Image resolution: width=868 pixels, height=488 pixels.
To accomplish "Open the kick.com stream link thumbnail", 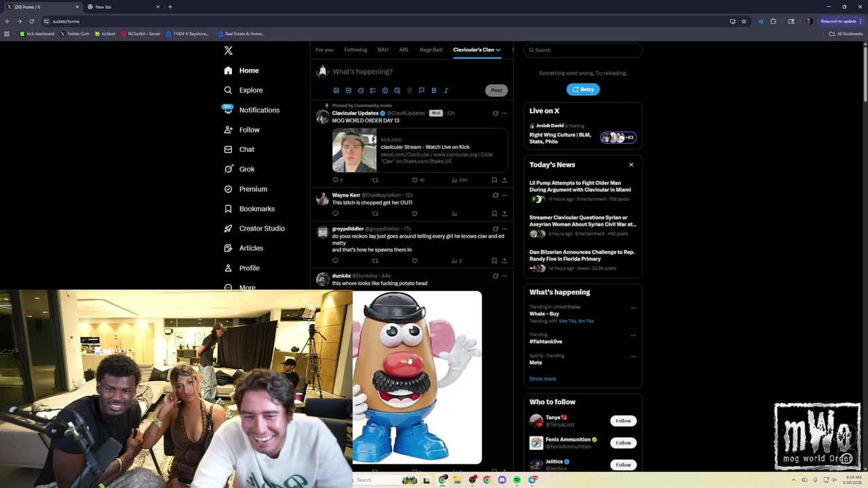I will 354,150.
